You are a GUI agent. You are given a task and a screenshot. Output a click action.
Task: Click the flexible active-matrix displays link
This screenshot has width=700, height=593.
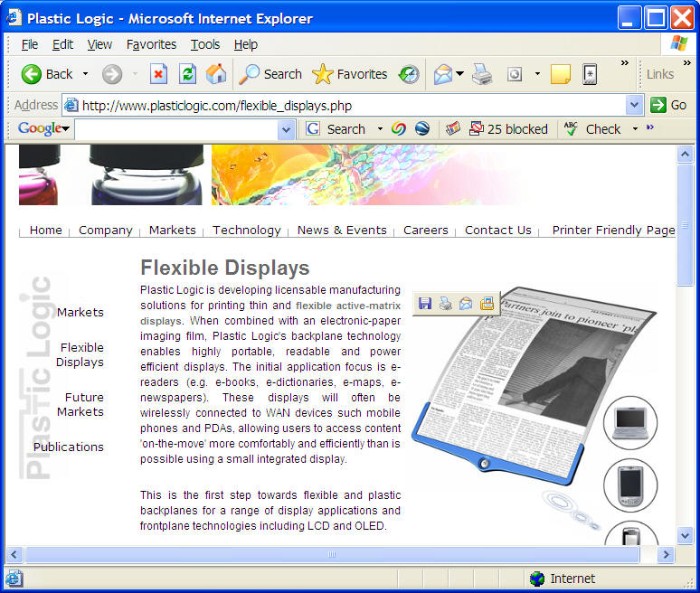pyautogui.click(x=270, y=314)
